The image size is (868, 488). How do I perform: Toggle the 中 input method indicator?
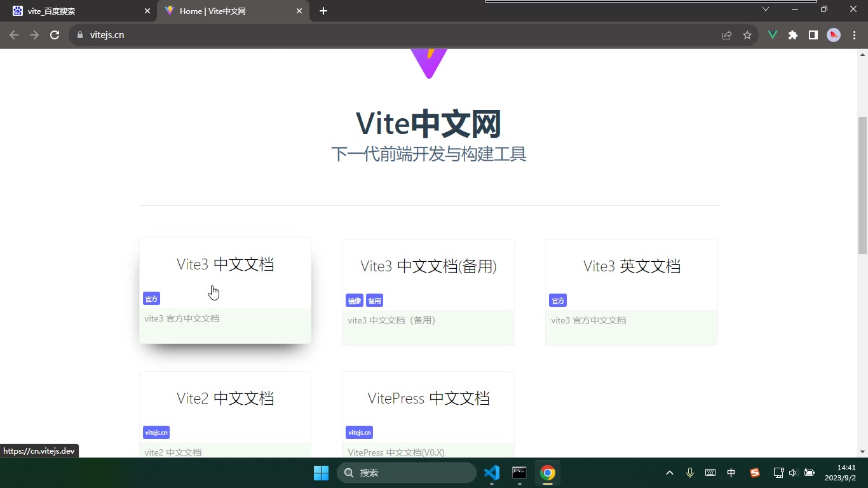[731, 473]
